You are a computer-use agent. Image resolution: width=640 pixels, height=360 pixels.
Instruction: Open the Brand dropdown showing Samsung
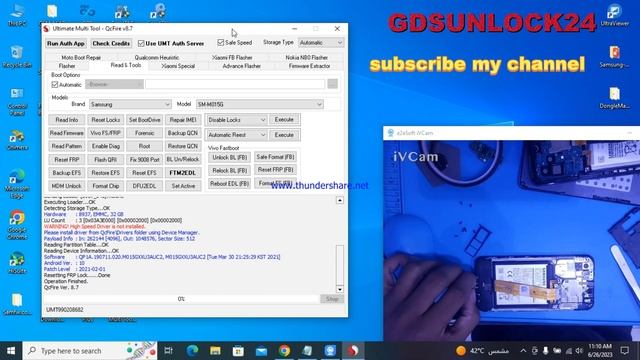[x=130, y=104]
